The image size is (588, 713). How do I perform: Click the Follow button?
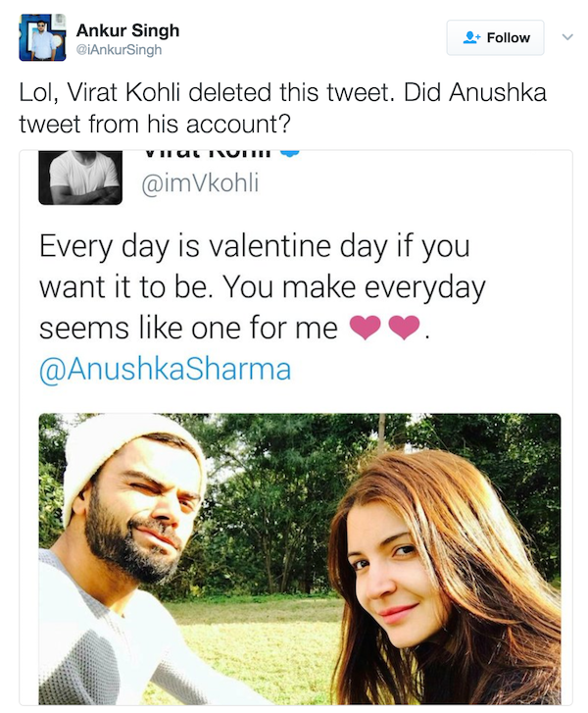[x=496, y=37]
